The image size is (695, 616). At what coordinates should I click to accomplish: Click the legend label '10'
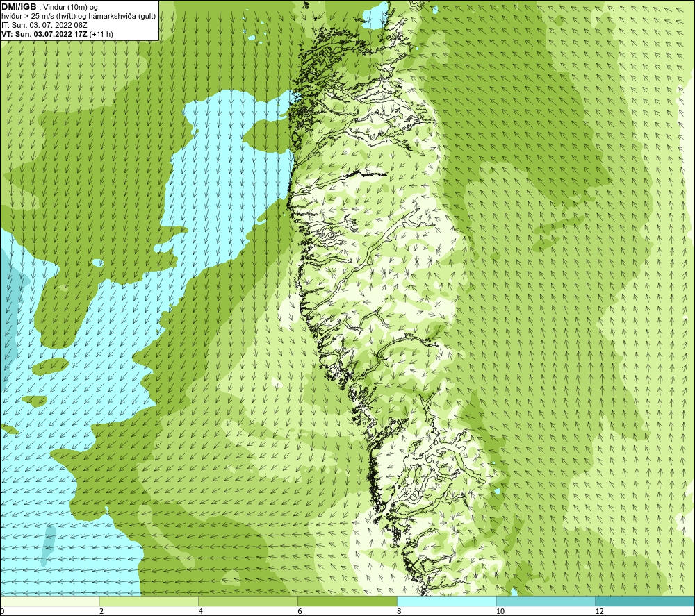pyautogui.click(x=500, y=612)
